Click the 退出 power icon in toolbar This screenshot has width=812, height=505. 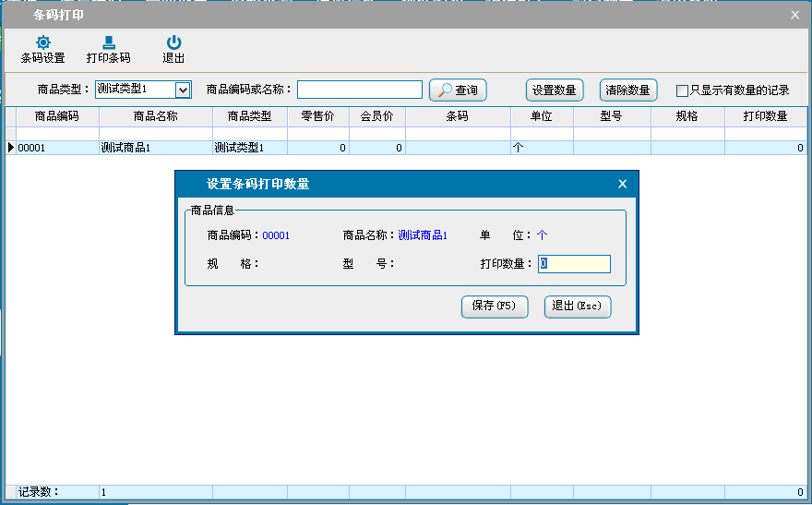coord(173,43)
